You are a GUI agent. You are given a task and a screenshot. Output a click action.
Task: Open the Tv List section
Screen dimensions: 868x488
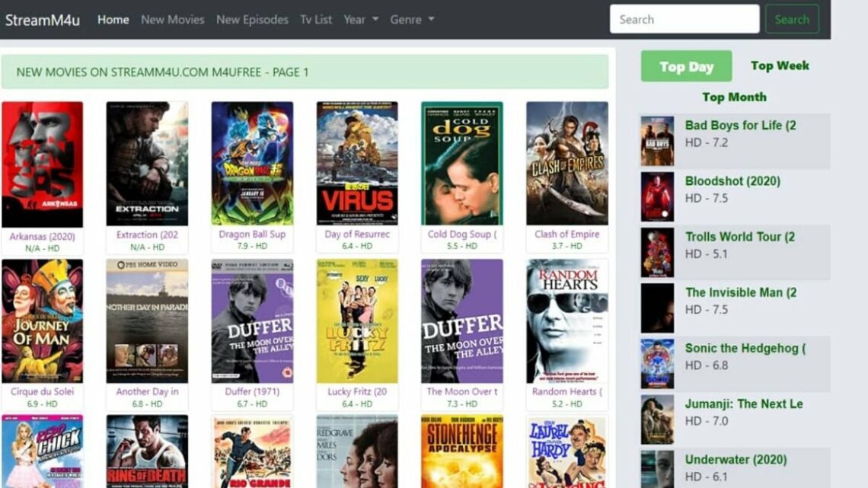[315, 20]
